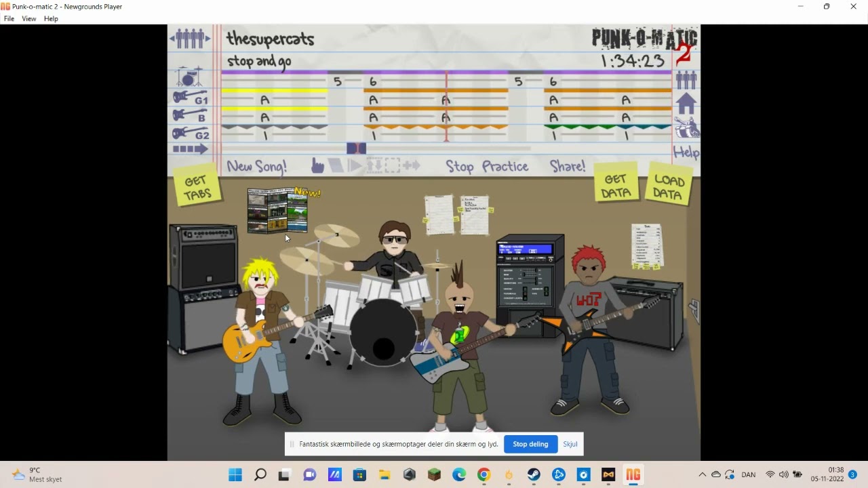Click the LOAD DATA sticky note
The width and height of the screenshot is (868, 488).
669,184
